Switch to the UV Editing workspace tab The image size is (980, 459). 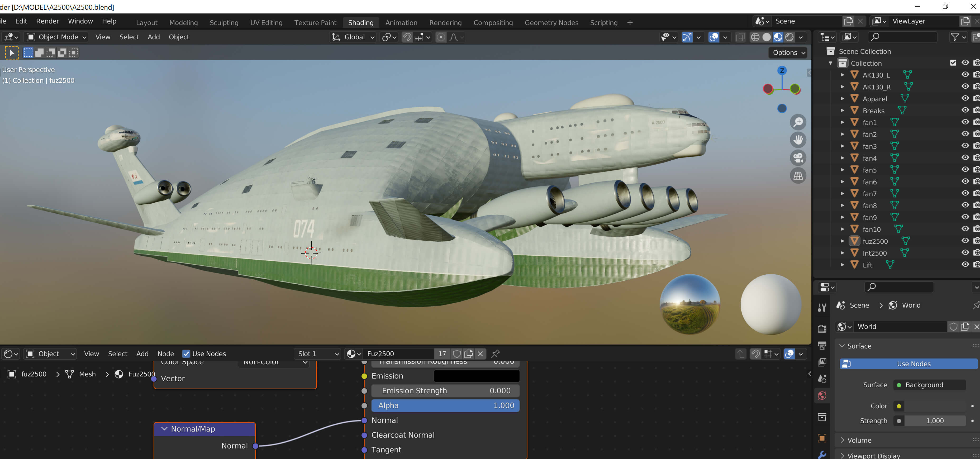(266, 22)
